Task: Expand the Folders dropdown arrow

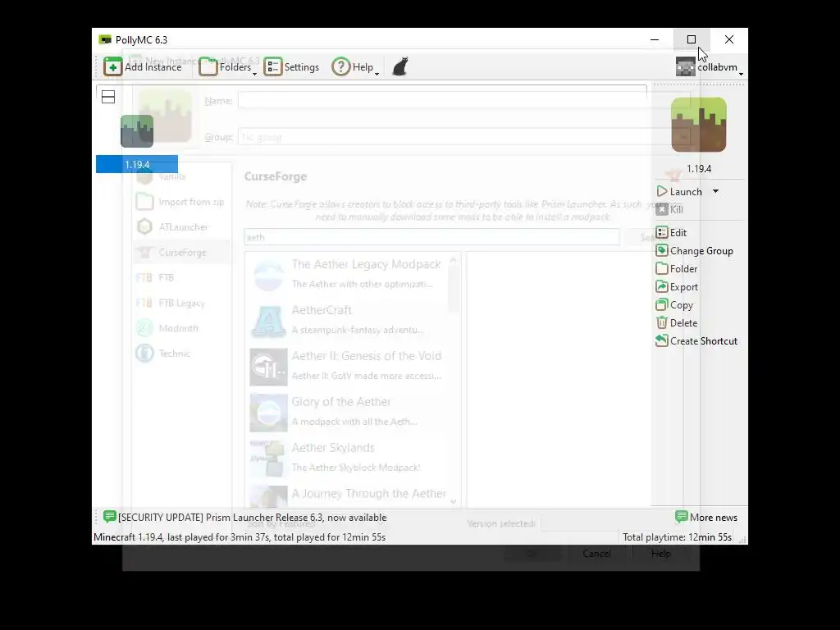Action: (x=255, y=73)
